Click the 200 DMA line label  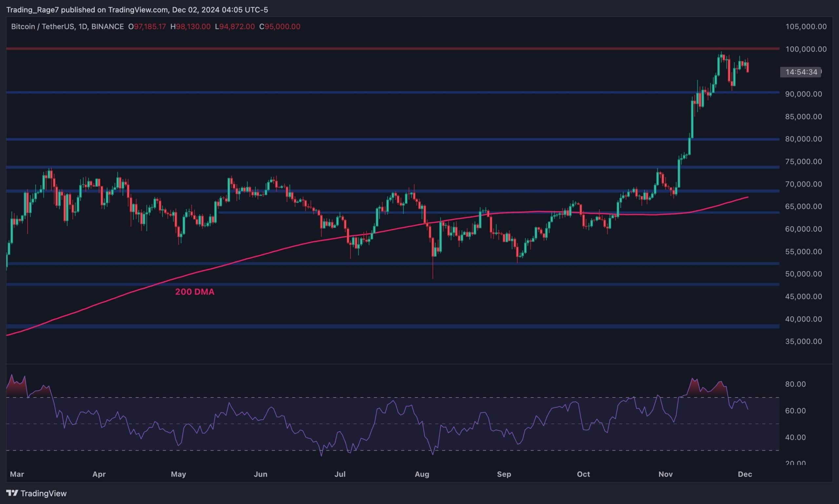[195, 291]
